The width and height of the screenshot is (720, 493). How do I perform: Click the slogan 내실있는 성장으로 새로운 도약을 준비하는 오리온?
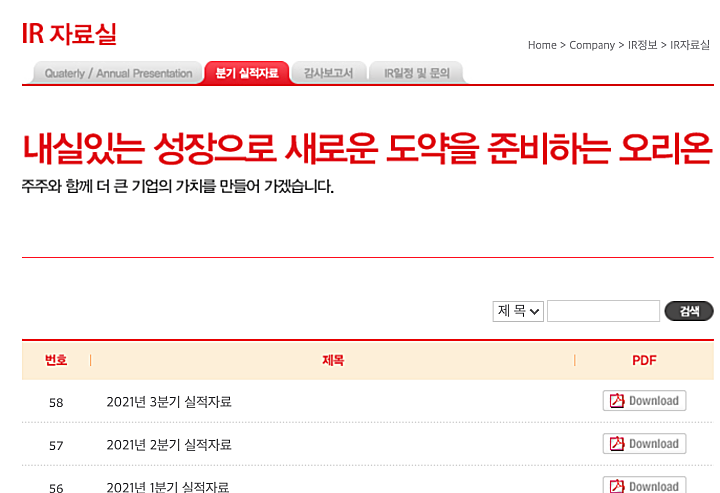(367, 148)
